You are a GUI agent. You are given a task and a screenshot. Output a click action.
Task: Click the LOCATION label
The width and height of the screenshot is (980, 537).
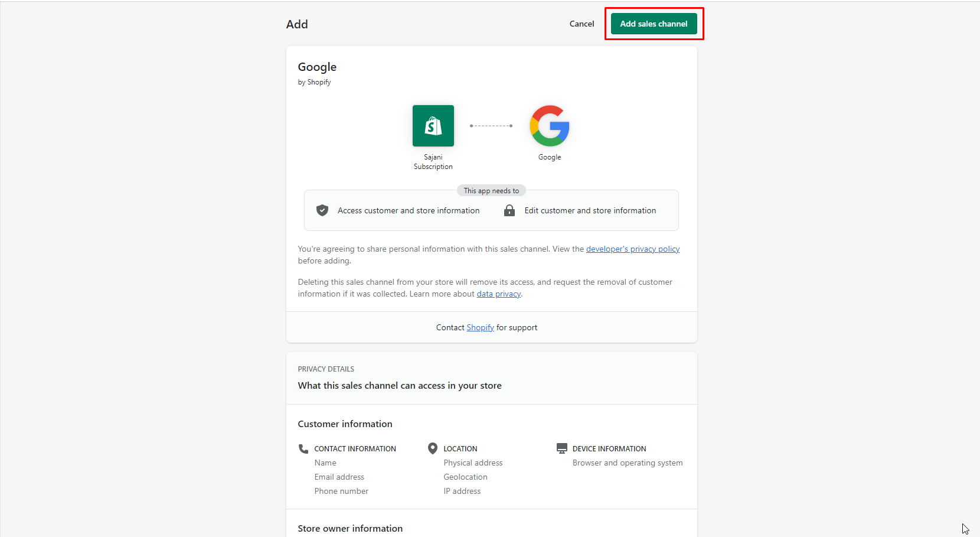pyautogui.click(x=460, y=448)
